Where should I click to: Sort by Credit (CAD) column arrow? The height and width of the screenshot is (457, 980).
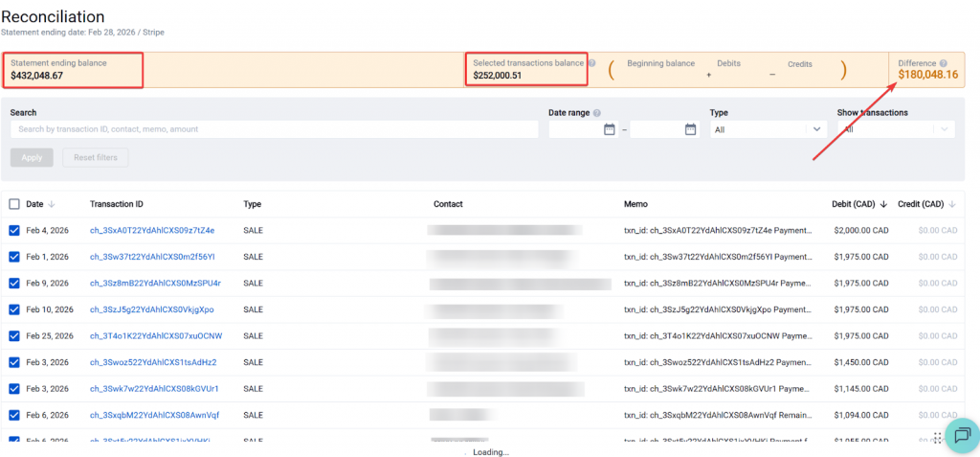[952, 204]
